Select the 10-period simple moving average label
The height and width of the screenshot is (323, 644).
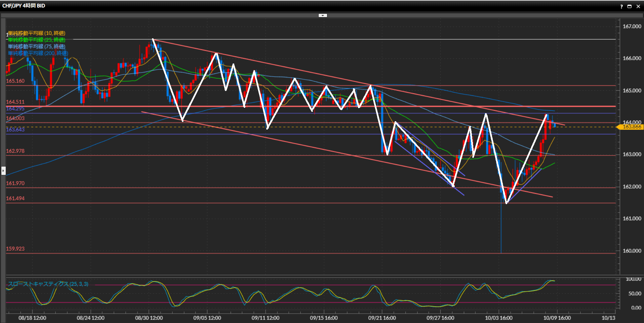coord(37,33)
